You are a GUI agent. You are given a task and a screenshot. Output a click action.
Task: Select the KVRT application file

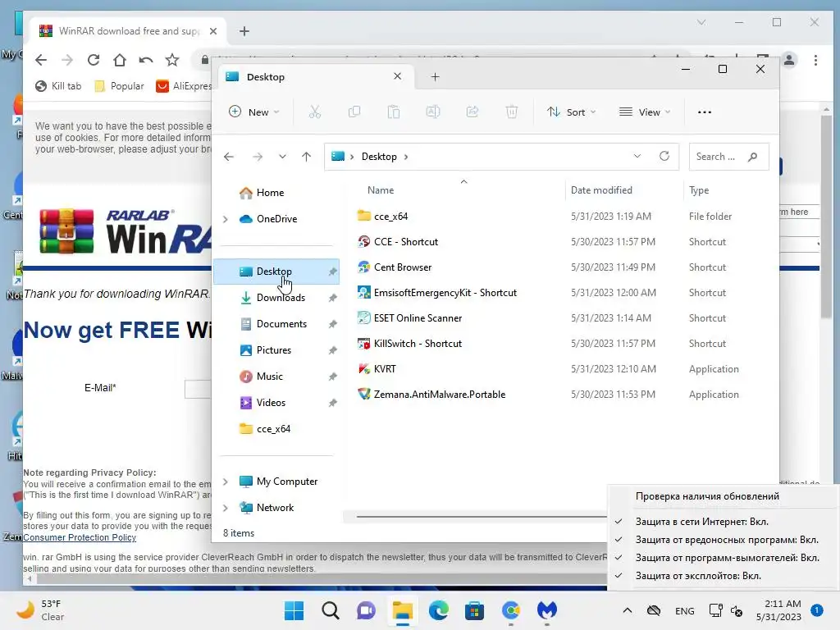385,368
